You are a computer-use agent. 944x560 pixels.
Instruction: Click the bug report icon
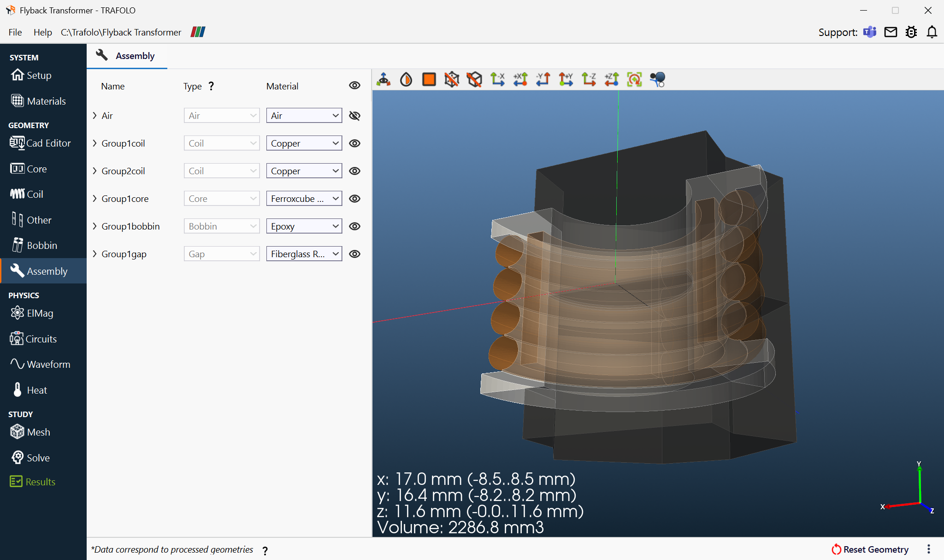[x=911, y=32]
